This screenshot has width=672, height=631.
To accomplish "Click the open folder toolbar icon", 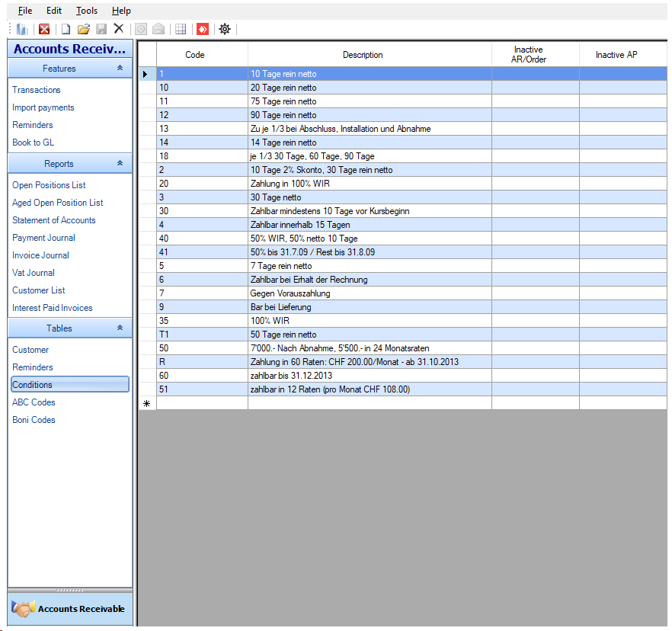I will point(84,29).
